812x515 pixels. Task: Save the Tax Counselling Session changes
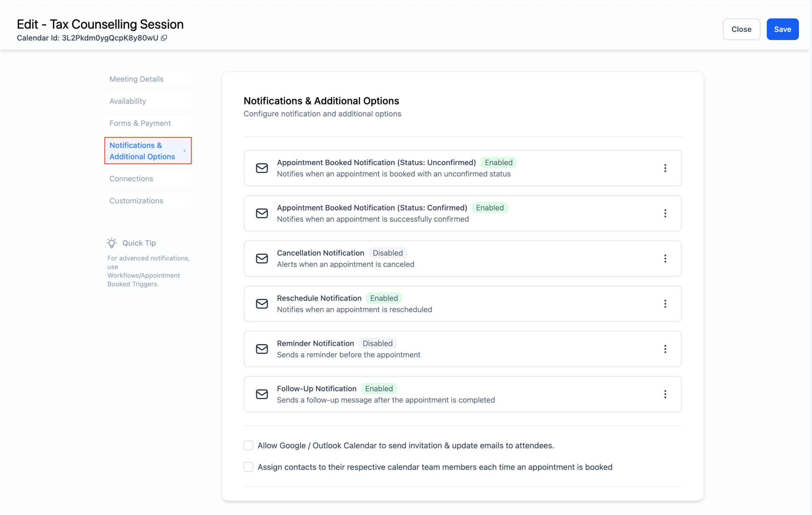coord(782,29)
